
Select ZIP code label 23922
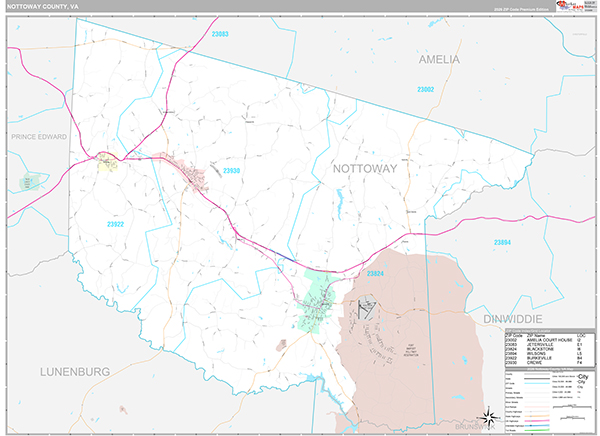[115, 224]
